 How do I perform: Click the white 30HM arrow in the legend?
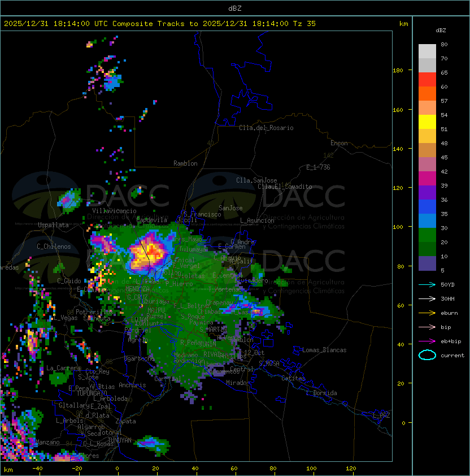(427, 298)
